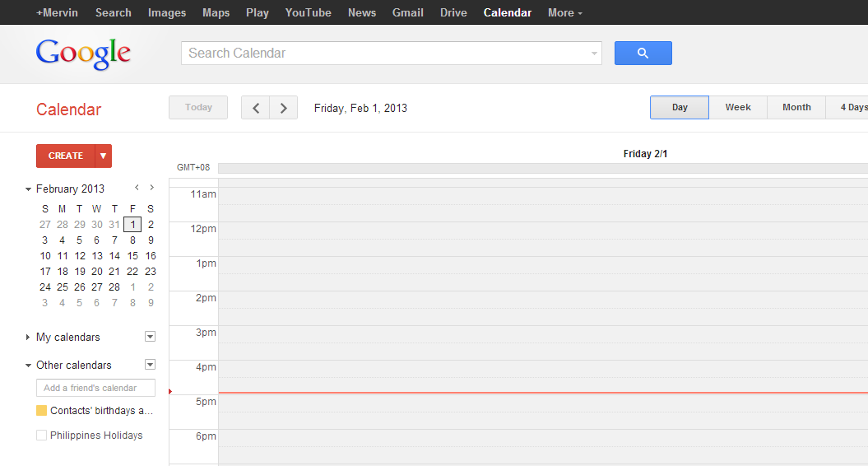
Task: Go to next day with right arrow
Action: click(283, 108)
